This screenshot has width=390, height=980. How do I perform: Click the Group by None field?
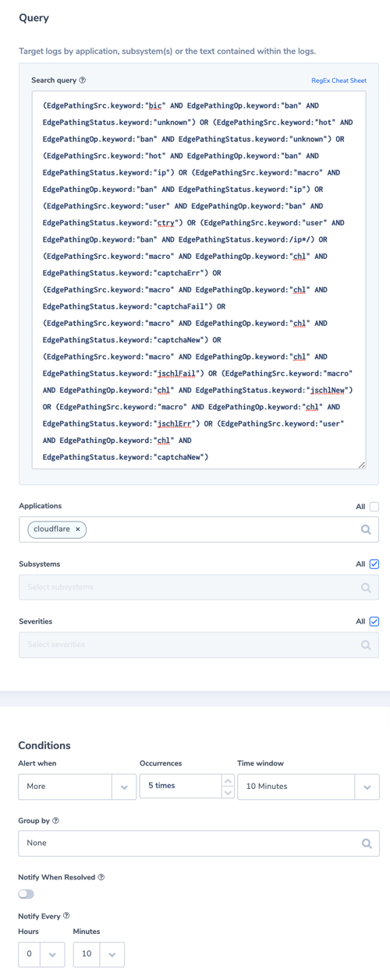tap(199, 843)
